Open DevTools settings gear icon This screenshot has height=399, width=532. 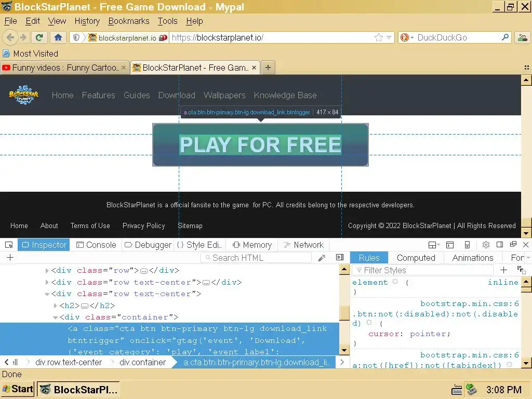tap(486, 245)
